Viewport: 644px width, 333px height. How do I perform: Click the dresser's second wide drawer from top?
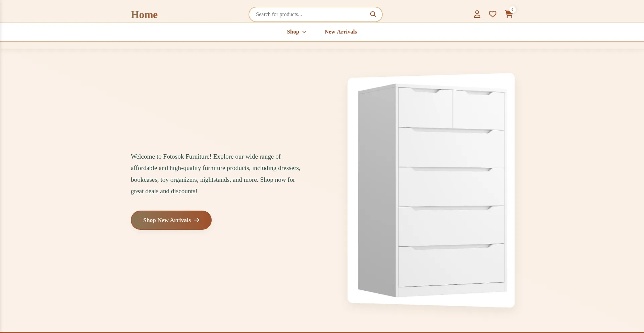(451, 187)
